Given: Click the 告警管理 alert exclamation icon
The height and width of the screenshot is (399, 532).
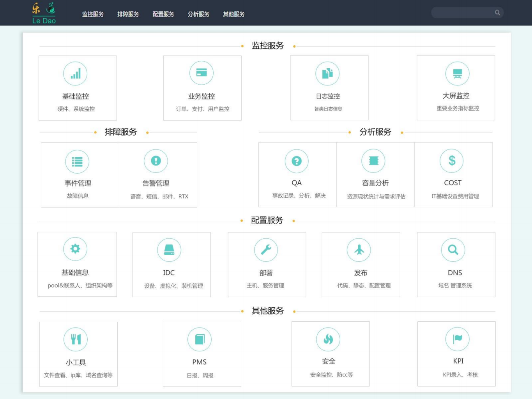Looking at the screenshot, I should click(x=156, y=161).
